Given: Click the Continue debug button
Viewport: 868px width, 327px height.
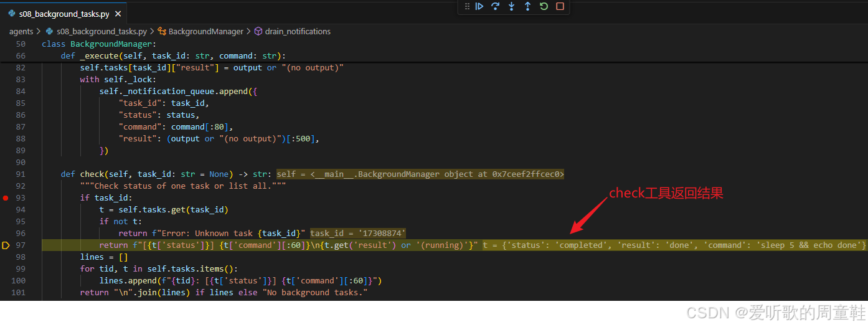Looking at the screenshot, I should click(x=479, y=6).
